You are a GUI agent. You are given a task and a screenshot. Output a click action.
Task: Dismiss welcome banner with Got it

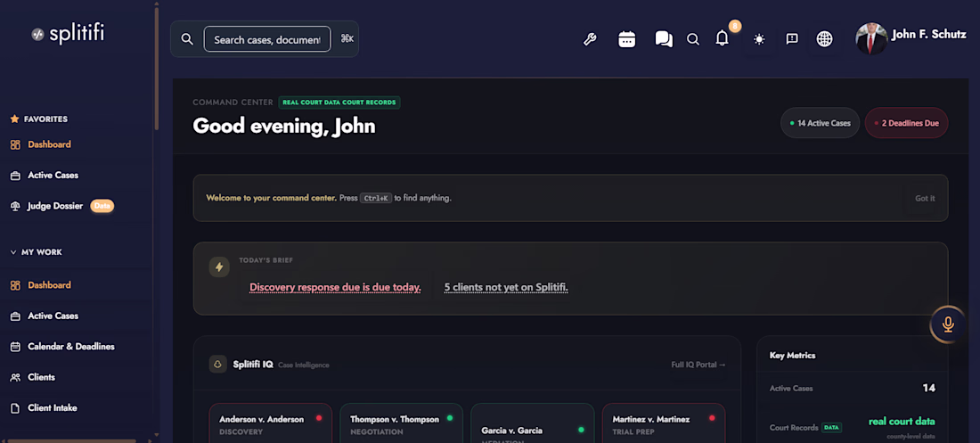coord(925,199)
